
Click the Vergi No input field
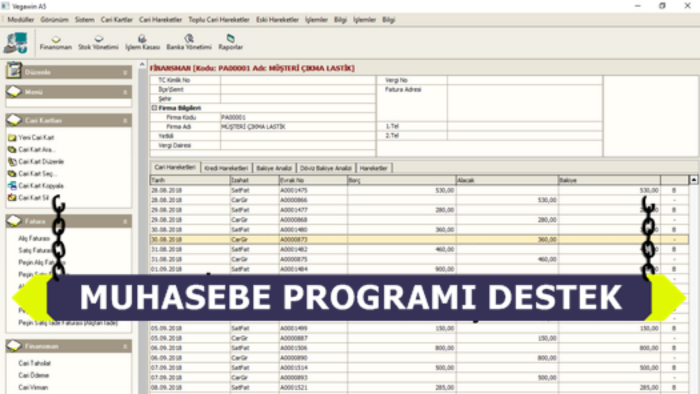point(525,80)
